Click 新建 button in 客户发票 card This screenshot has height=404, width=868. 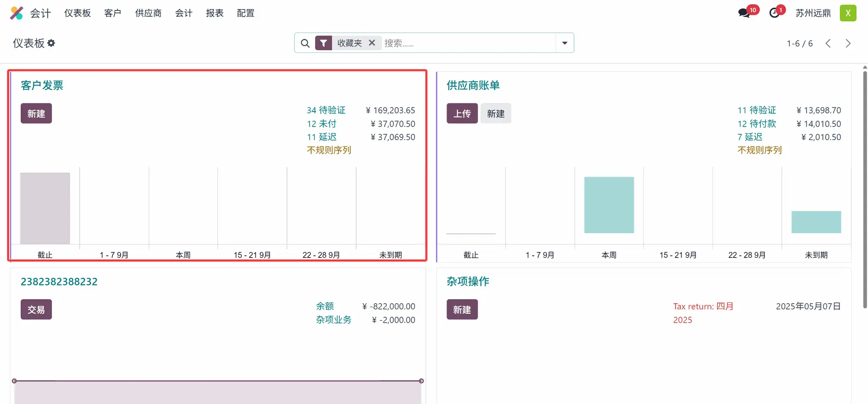36,113
